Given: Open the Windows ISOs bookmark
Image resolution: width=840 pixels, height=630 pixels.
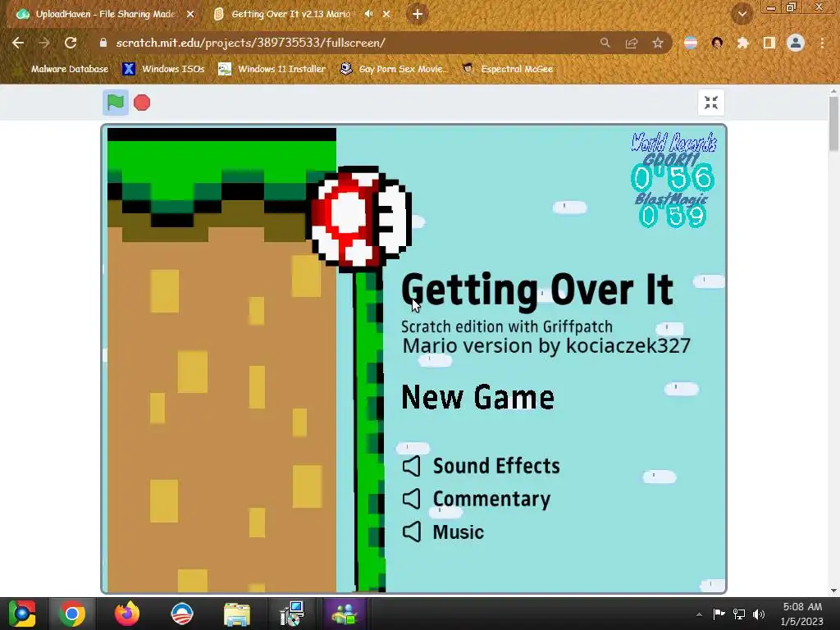Looking at the screenshot, I should (x=163, y=69).
